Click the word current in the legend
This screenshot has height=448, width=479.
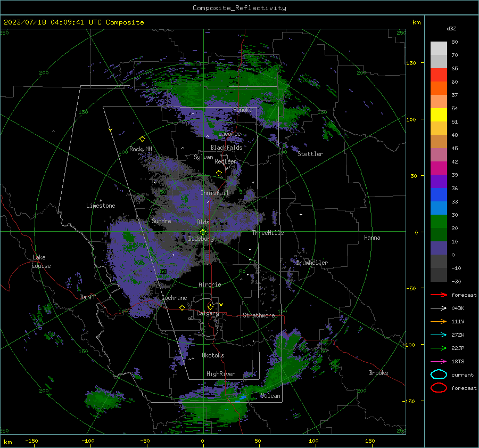coord(463,375)
